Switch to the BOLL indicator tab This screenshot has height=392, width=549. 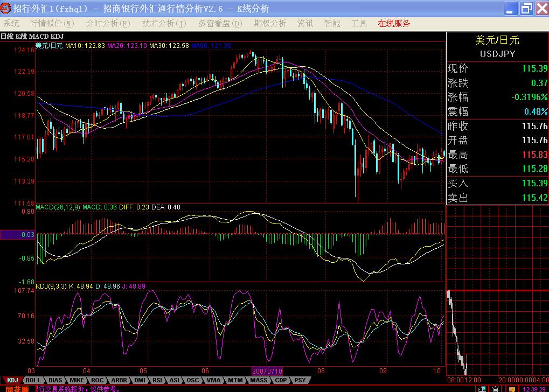coord(33,380)
